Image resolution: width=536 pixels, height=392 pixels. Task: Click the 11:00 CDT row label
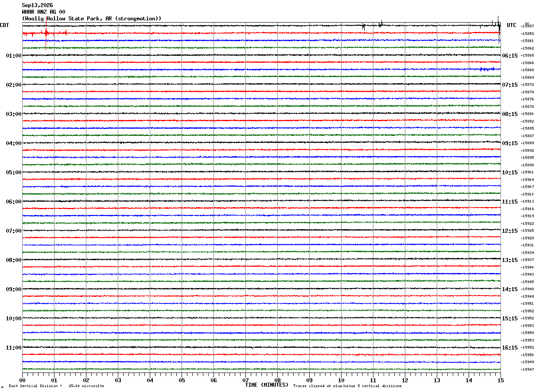(x=13, y=348)
